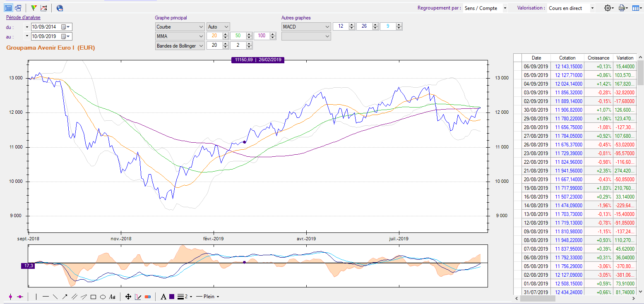Toggle the horizontal marker point tool
Viewport: 644px width, 304px height.
point(20,297)
